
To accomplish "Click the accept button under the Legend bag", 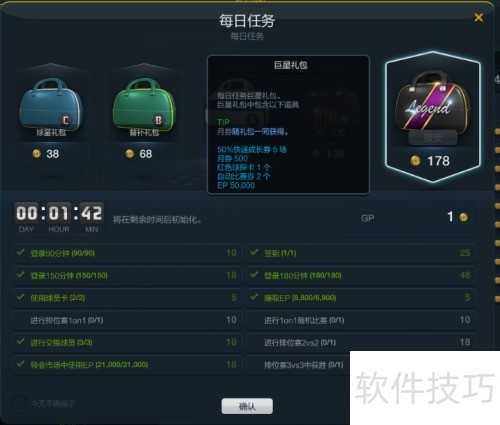I will (432, 138).
